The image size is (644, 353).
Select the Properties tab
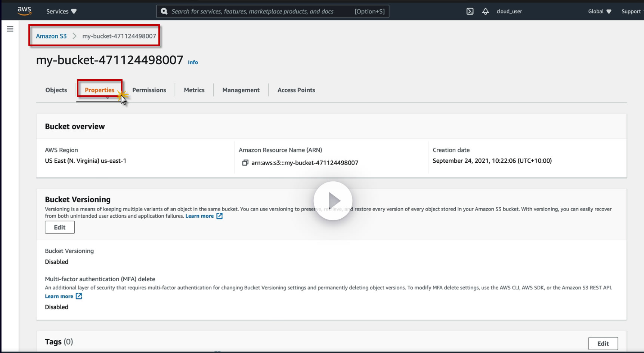coord(99,90)
